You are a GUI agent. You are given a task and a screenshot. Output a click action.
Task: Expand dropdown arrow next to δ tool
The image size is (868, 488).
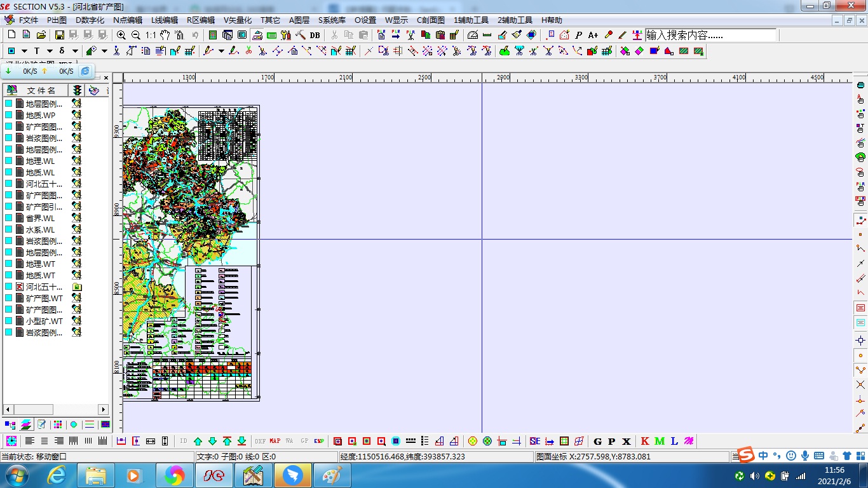point(75,51)
